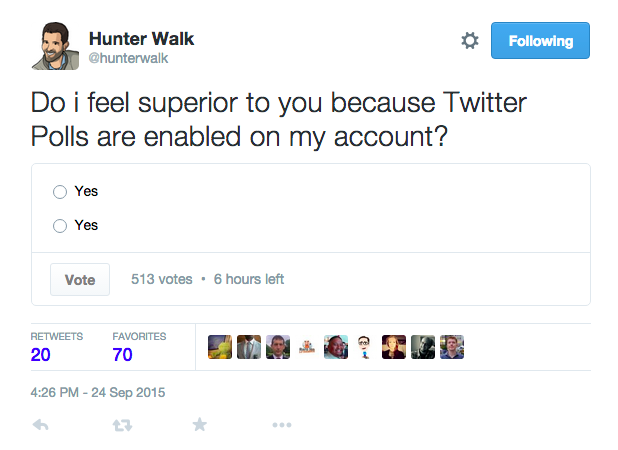Click the Hunter Walk display name
The width and height of the screenshot is (618, 450).
[141, 39]
